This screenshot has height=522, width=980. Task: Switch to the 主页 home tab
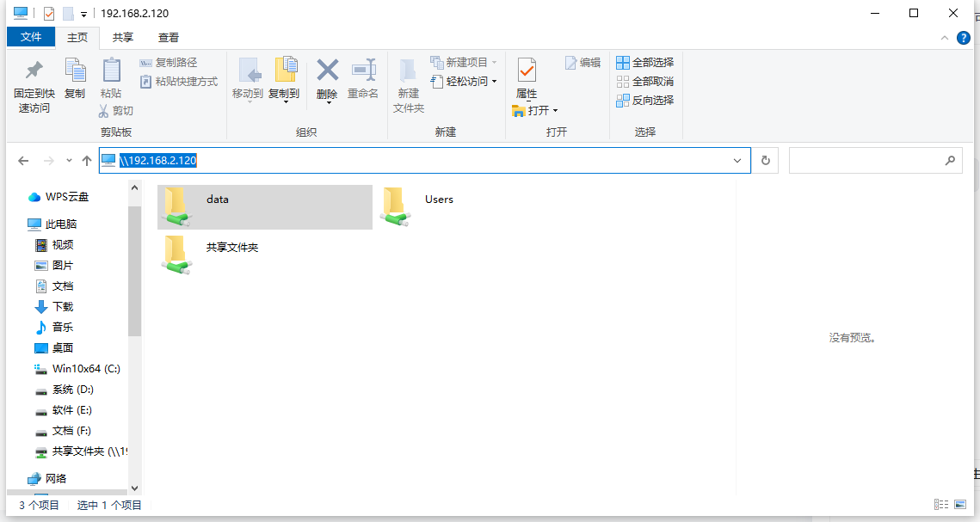(77, 38)
